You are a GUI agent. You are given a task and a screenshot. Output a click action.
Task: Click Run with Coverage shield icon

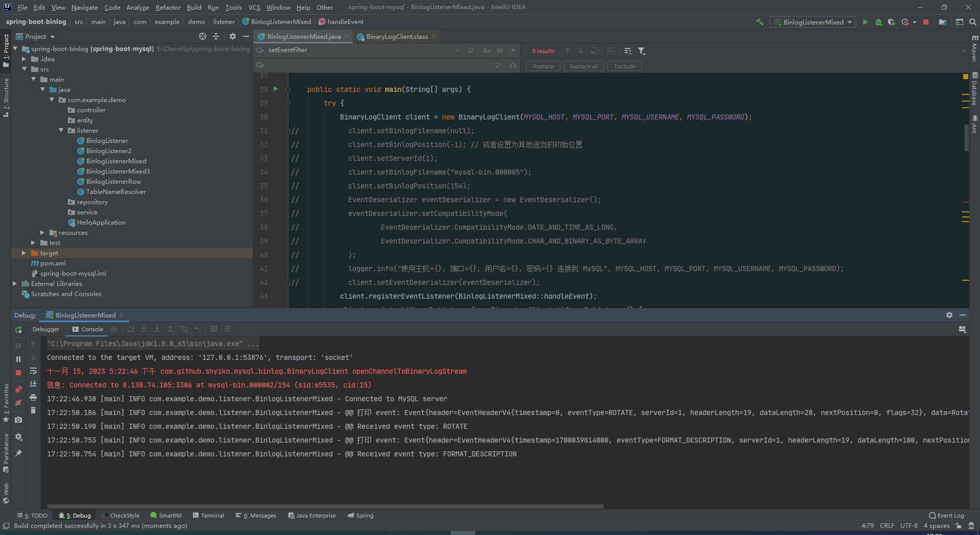[x=891, y=22]
